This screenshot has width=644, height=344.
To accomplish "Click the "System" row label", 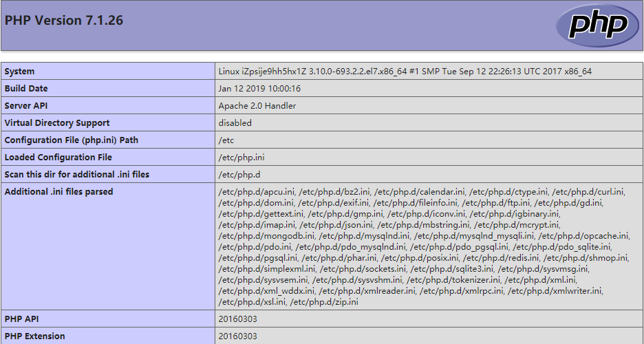I will (x=19, y=71).
